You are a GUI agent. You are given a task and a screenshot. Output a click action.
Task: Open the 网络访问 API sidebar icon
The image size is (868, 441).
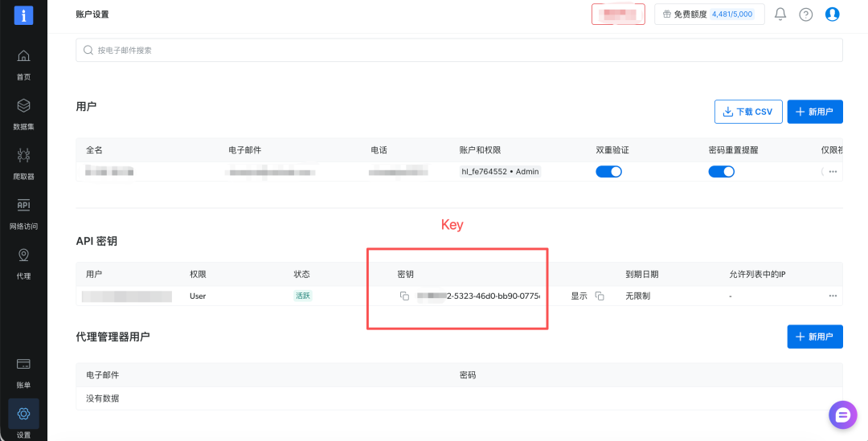[23, 206]
